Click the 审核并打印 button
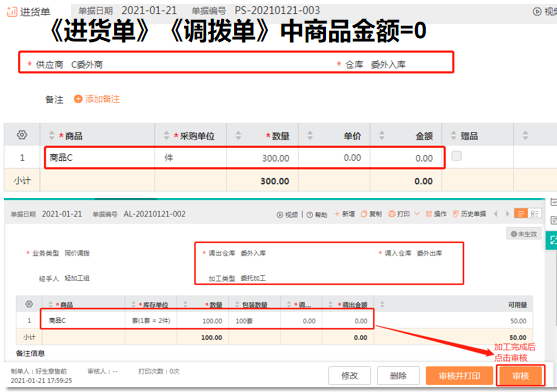This screenshot has height=392, width=557. coord(459,376)
